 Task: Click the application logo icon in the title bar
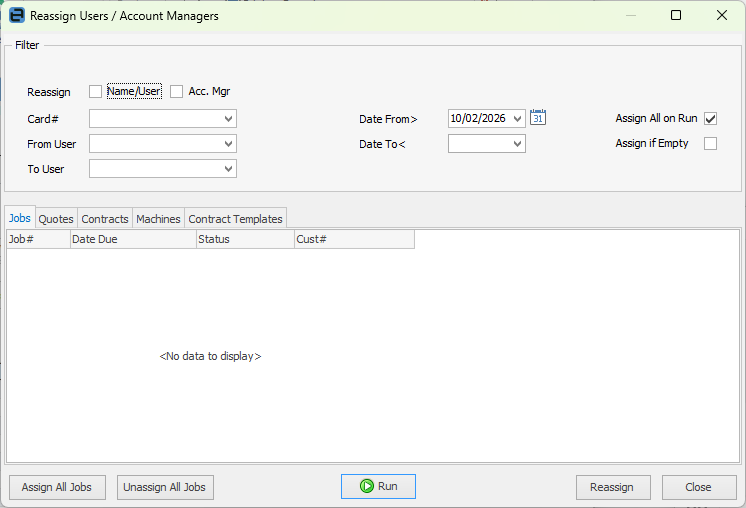pos(17,15)
